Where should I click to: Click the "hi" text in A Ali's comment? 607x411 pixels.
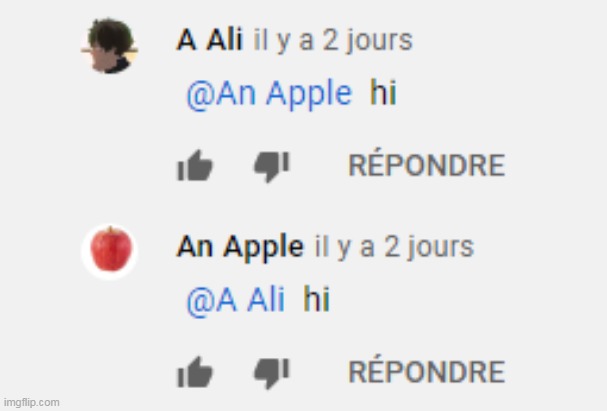(383, 92)
